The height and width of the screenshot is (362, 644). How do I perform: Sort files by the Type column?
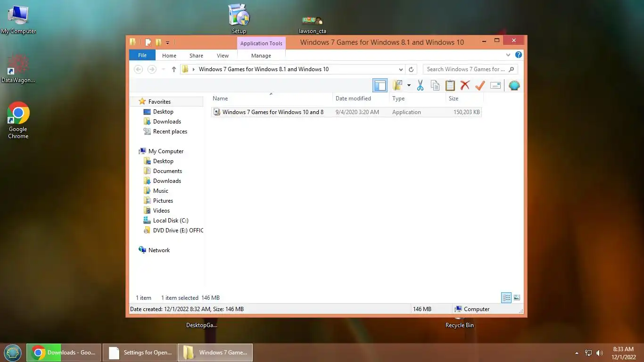point(418,99)
